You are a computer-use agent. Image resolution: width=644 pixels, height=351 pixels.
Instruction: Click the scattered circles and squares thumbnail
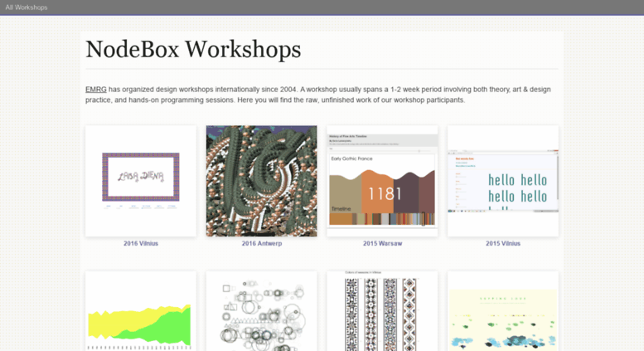point(262,310)
